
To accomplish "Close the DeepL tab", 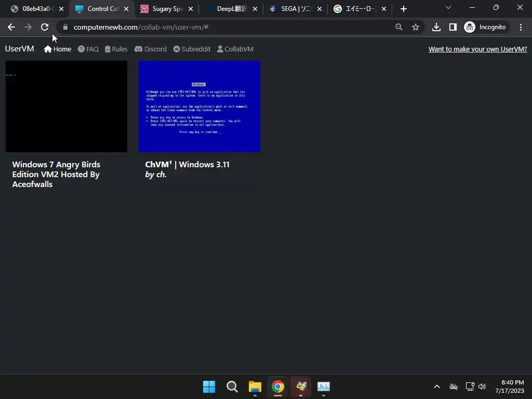I will (255, 9).
